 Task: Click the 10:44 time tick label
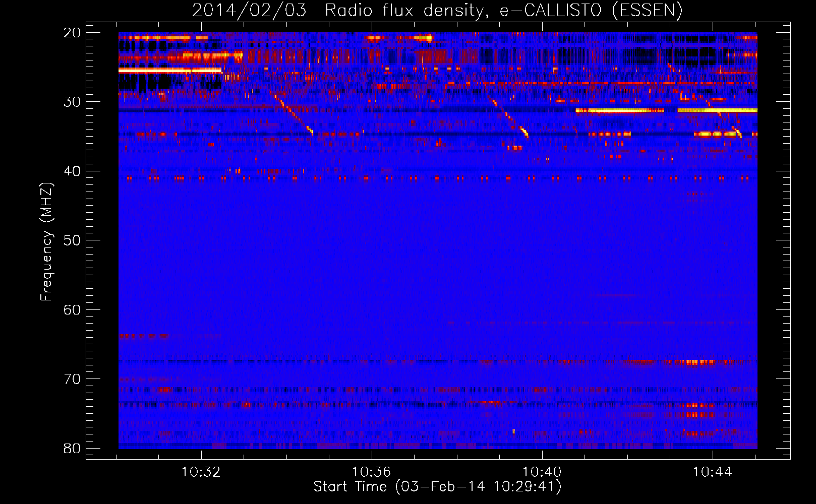[x=713, y=472]
